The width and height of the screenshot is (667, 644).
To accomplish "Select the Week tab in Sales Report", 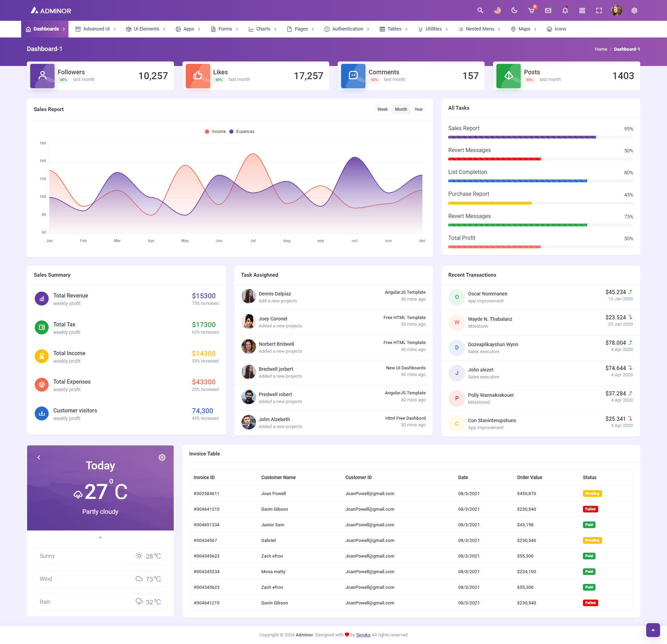I will (x=382, y=109).
